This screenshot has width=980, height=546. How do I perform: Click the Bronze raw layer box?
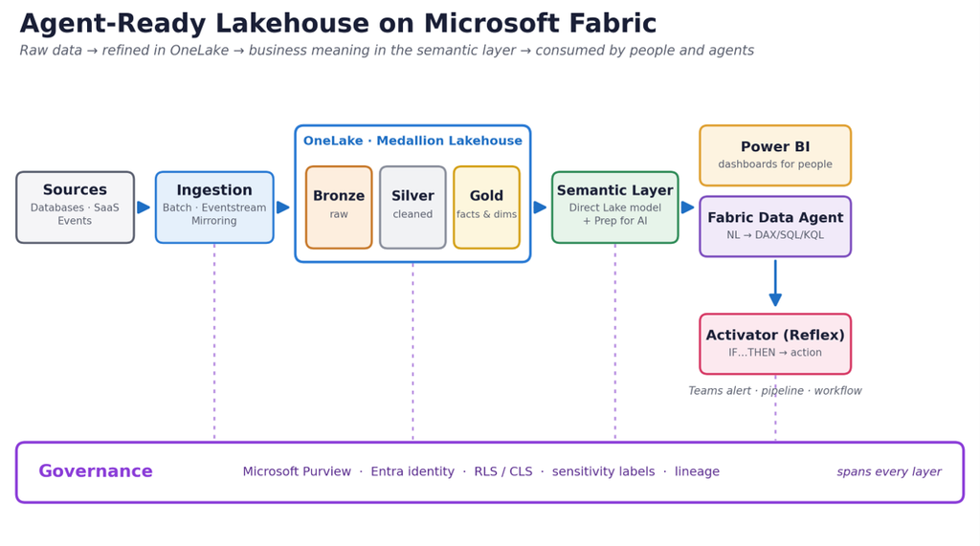click(x=339, y=207)
